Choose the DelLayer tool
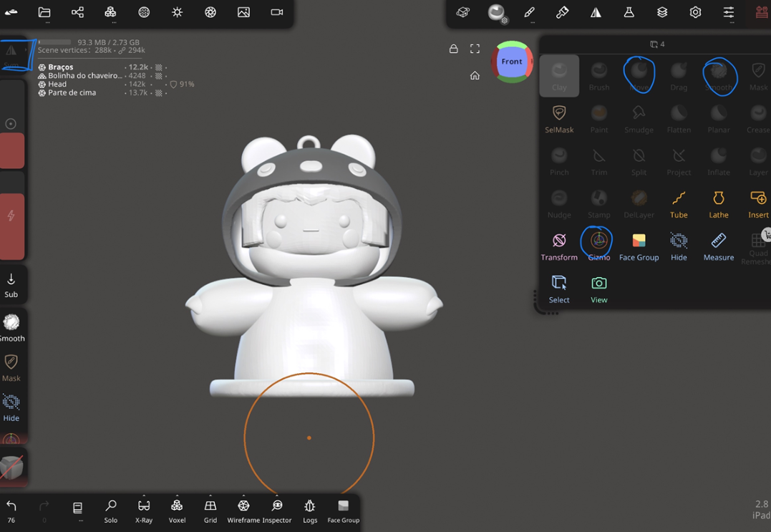Screen dimensions: 771x532 coord(639,204)
